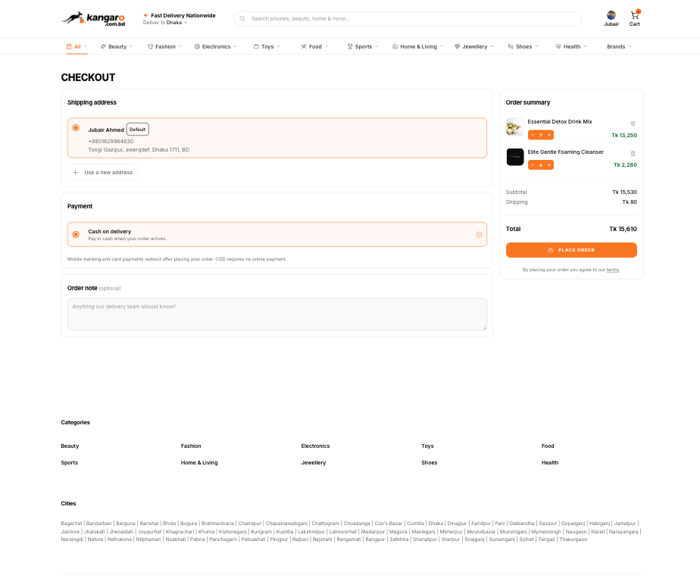
Task: Focus the search phones, beauty, home field
Action: tap(408, 19)
